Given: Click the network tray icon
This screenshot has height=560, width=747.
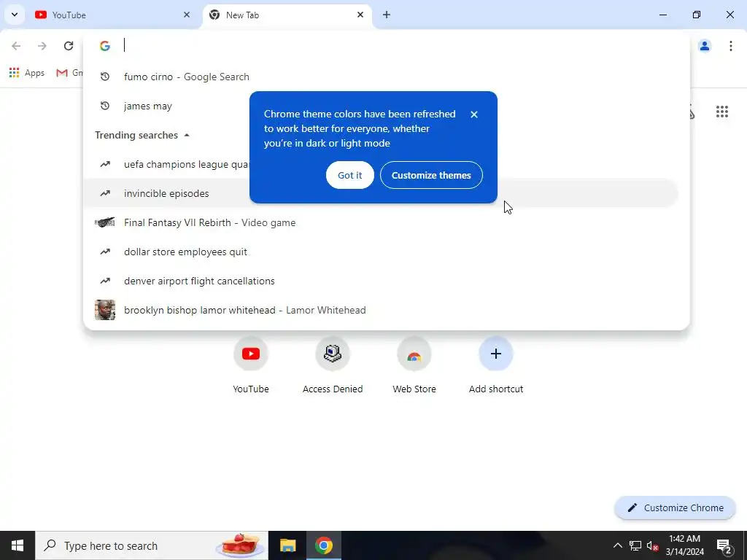Looking at the screenshot, I should [635, 545].
